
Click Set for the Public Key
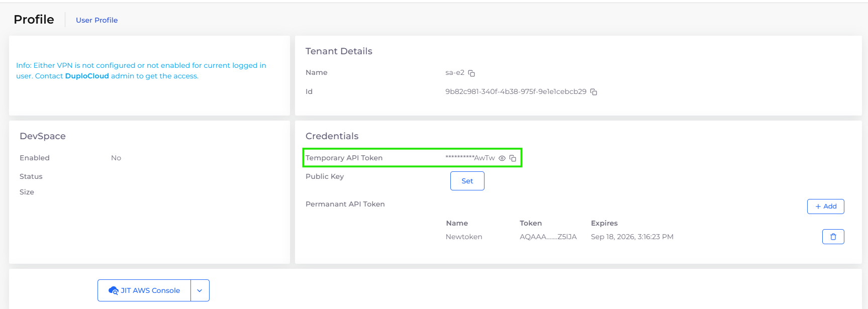pos(467,181)
